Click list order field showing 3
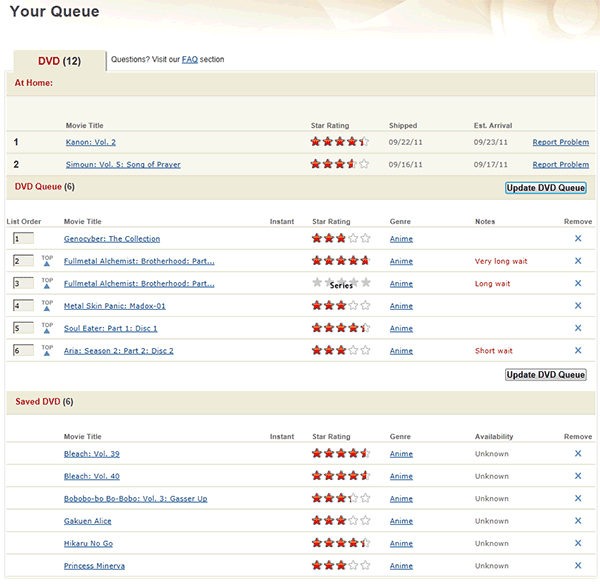Viewport: 600px width, 585px height. [x=23, y=283]
